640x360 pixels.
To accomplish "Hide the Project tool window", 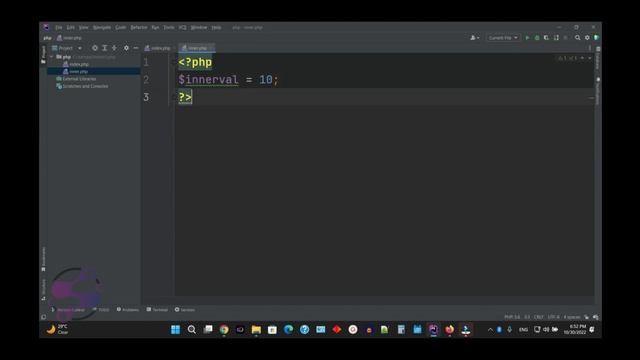I will [x=136, y=48].
